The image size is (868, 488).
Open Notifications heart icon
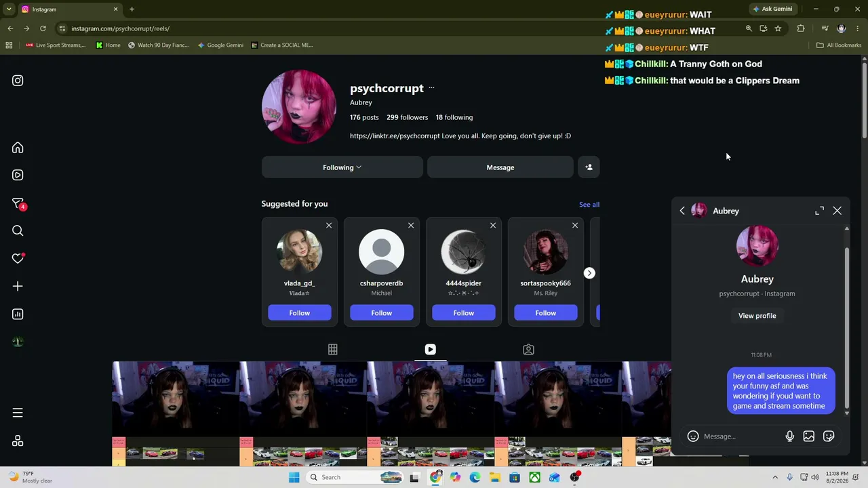pyautogui.click(x=18, y=258)
